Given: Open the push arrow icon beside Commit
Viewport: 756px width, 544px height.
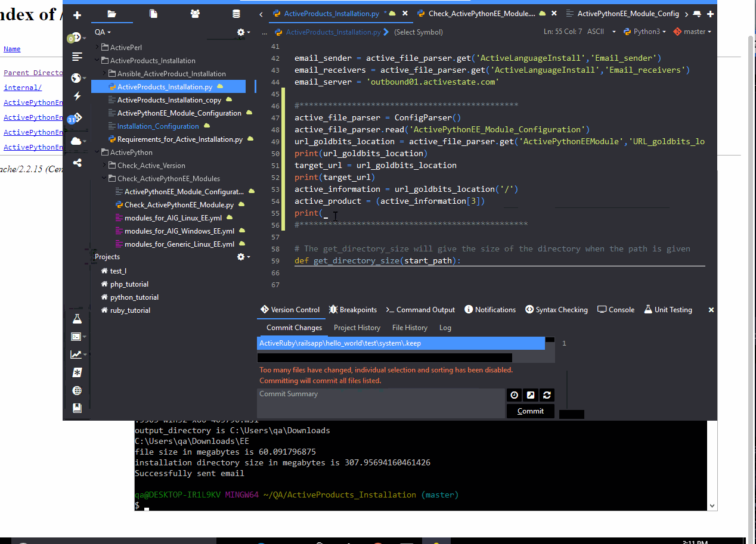Looking at the screenshot, I should click(x=531, y=395).
